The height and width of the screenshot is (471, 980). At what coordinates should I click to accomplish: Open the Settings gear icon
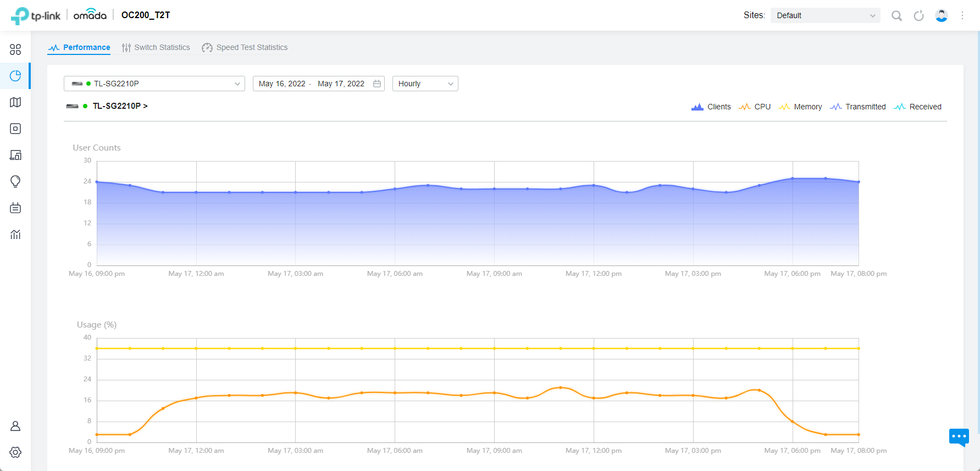15,452
